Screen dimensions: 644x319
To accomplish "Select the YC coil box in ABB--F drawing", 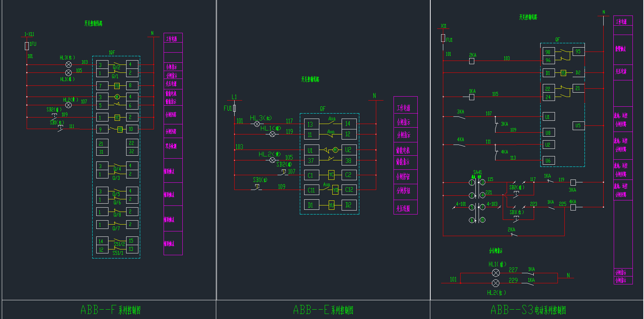I will [117, 118].
